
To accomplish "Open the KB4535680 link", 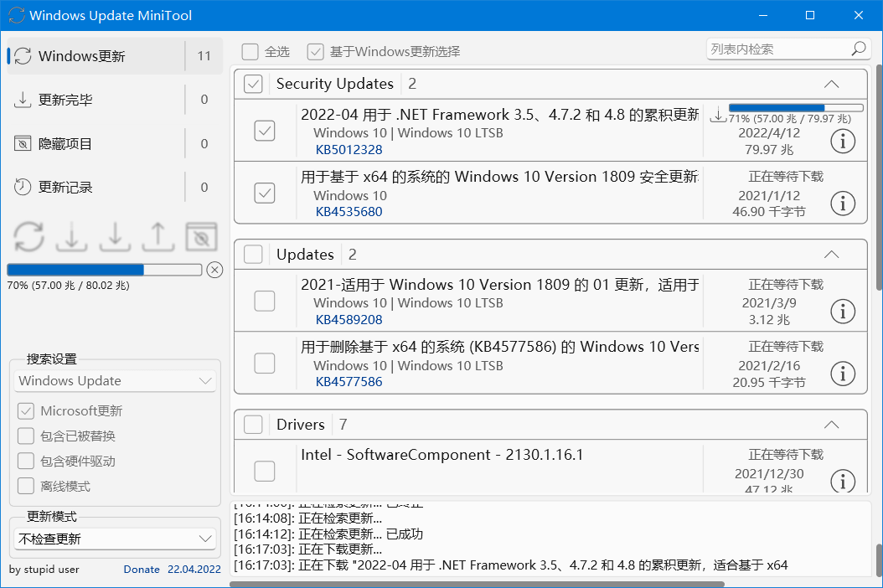I will pos(349,212).
